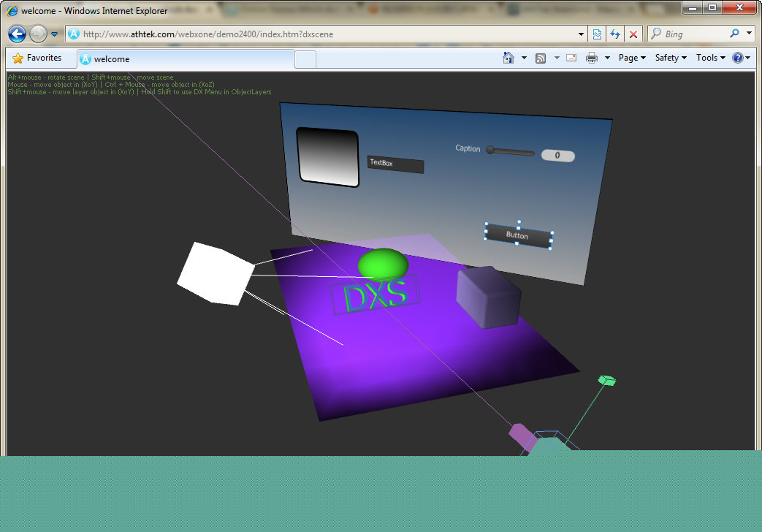Click the browser Back arrow button
This screenshot has width=762, height=532.
pos(17,34)
